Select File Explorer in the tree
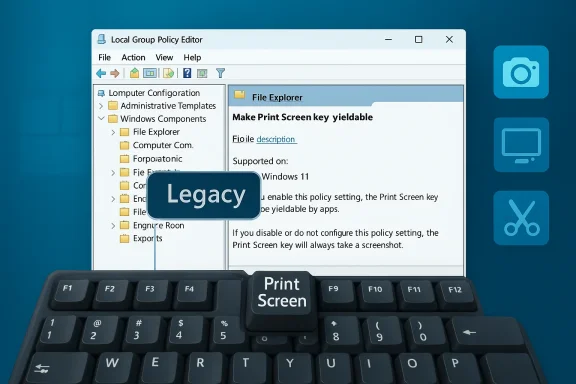576x384 pixels. (156, 132)
